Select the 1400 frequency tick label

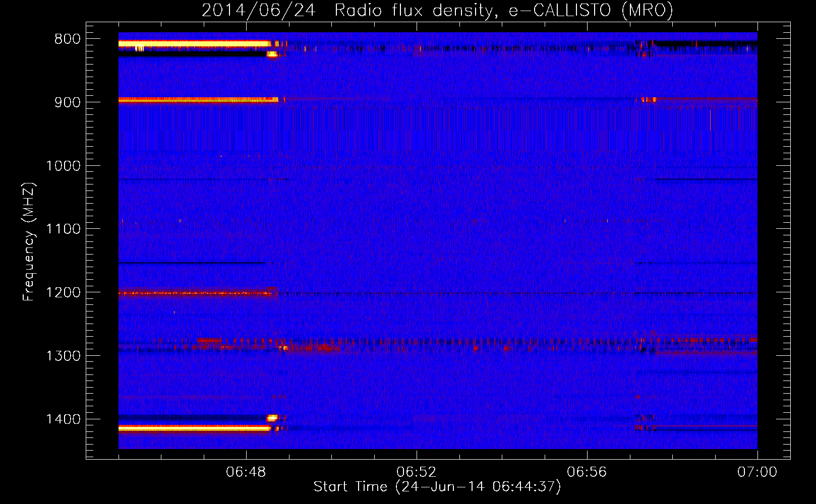pos(63,419)
